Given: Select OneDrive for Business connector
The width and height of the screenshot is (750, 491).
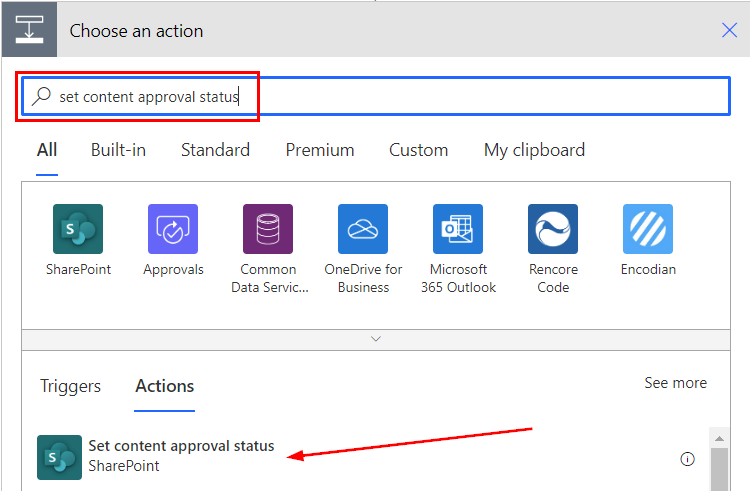Looking at the screenshot, I should click(363, 229).
